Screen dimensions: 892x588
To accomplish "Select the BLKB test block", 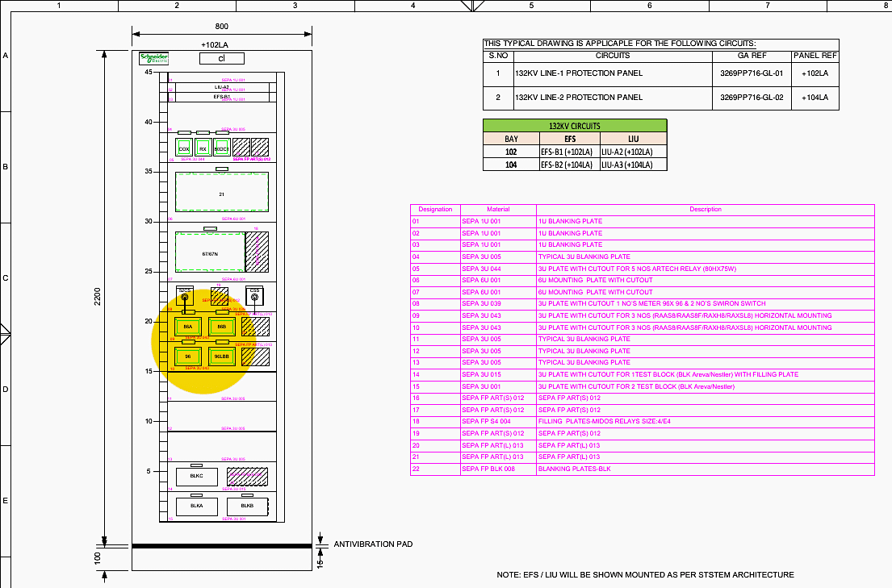I will [x=248, y=506].
